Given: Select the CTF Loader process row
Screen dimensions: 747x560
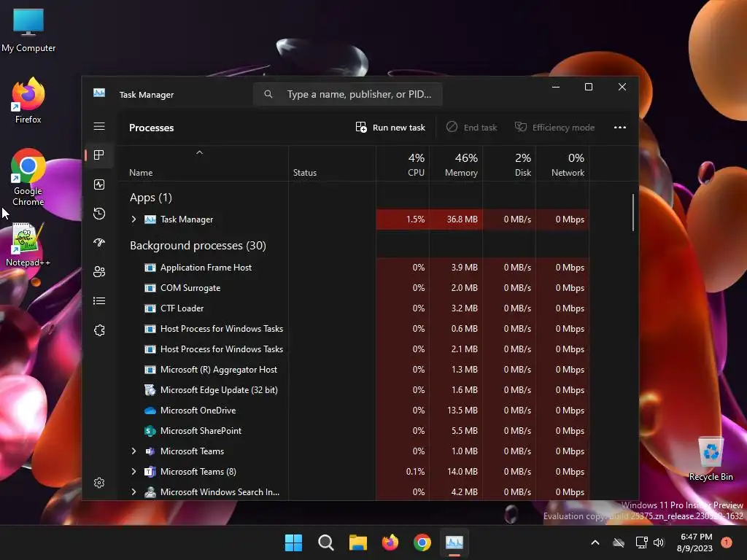Looking at the screenshot, I should [354, 308].
